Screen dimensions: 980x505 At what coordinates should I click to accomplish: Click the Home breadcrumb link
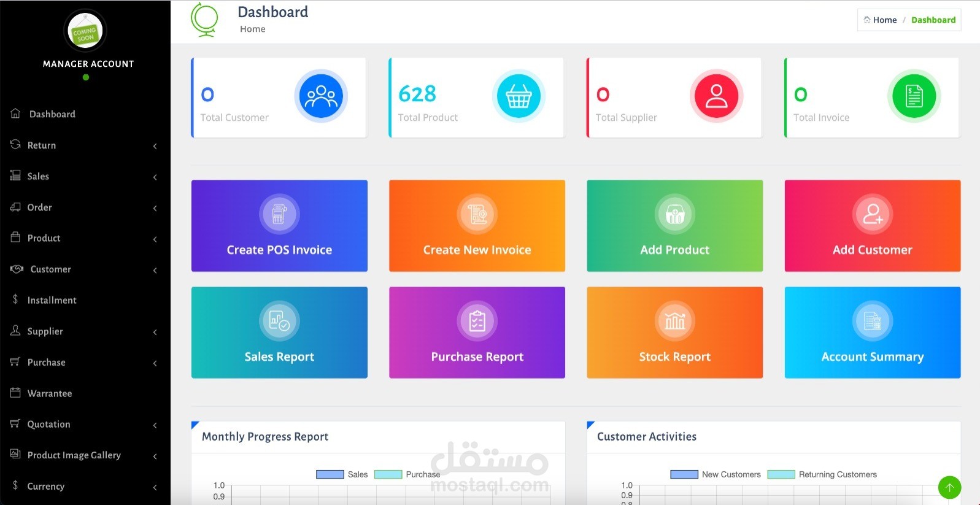point(881,20)
